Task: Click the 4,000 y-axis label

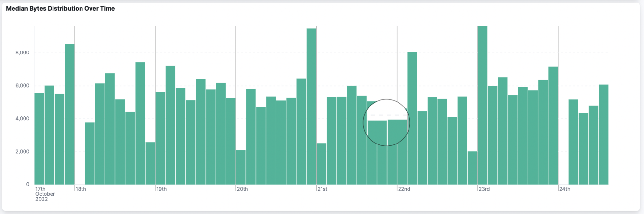Action: 23,119
